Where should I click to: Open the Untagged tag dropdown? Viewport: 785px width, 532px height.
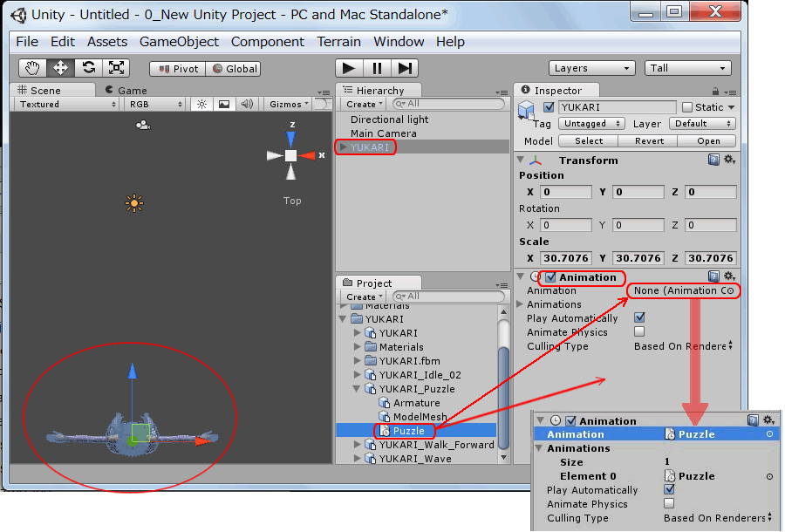click(591, 123)
